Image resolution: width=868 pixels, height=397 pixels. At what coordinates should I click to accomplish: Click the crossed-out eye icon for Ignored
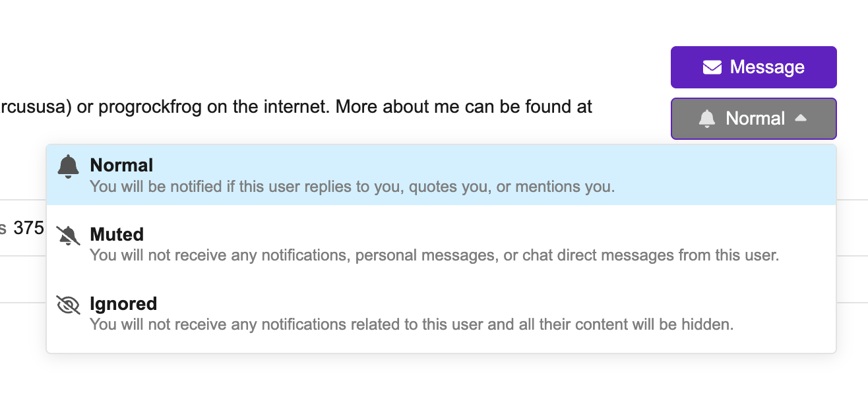tap(68, 305)
